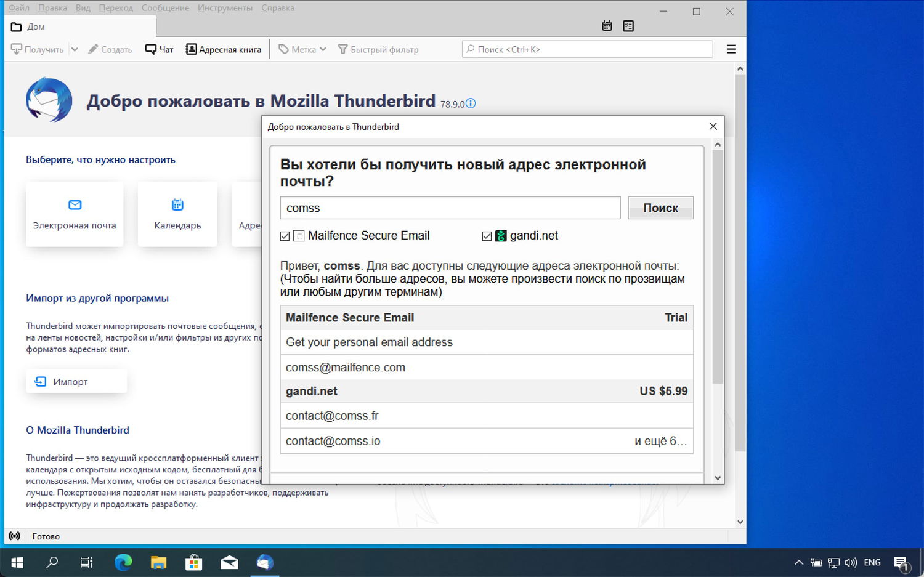Open the Правка menu
Viewport: 924px width, 577px height.
click(52, 8)
